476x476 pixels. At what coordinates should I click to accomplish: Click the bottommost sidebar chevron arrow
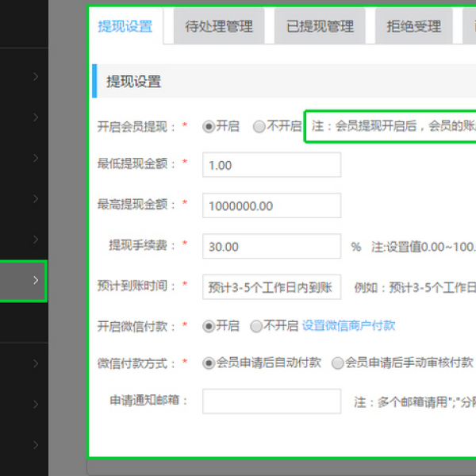click(36, 445)
